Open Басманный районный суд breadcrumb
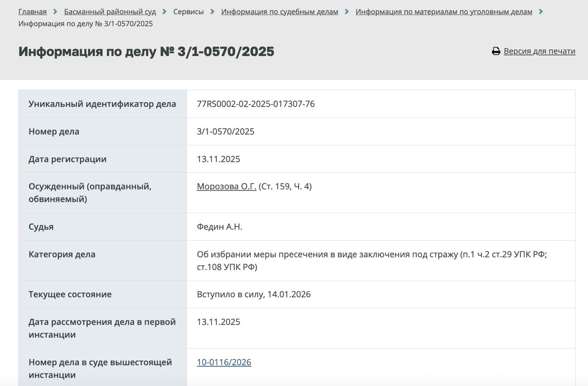 [110, 11]
